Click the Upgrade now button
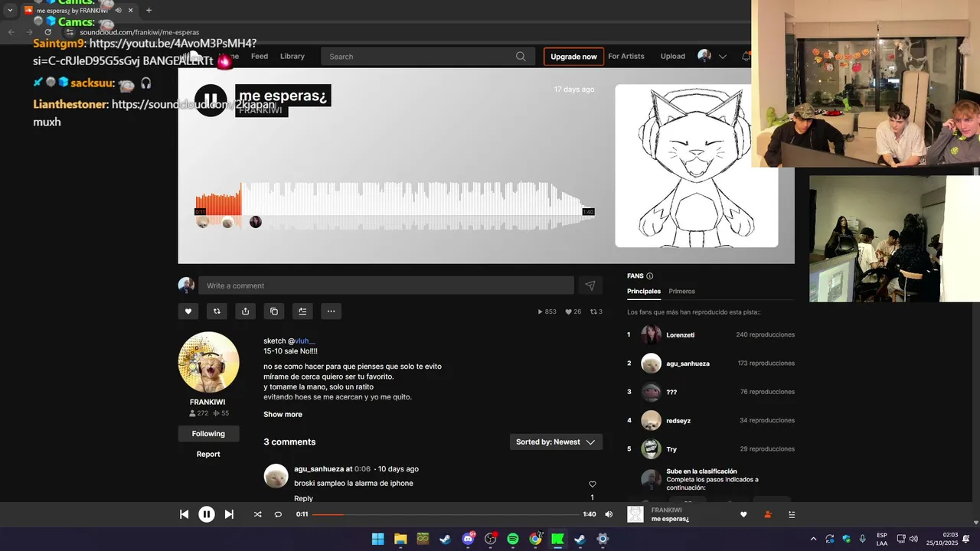The width and height of the screenshot is (980, 551). [x=573, y=57]
